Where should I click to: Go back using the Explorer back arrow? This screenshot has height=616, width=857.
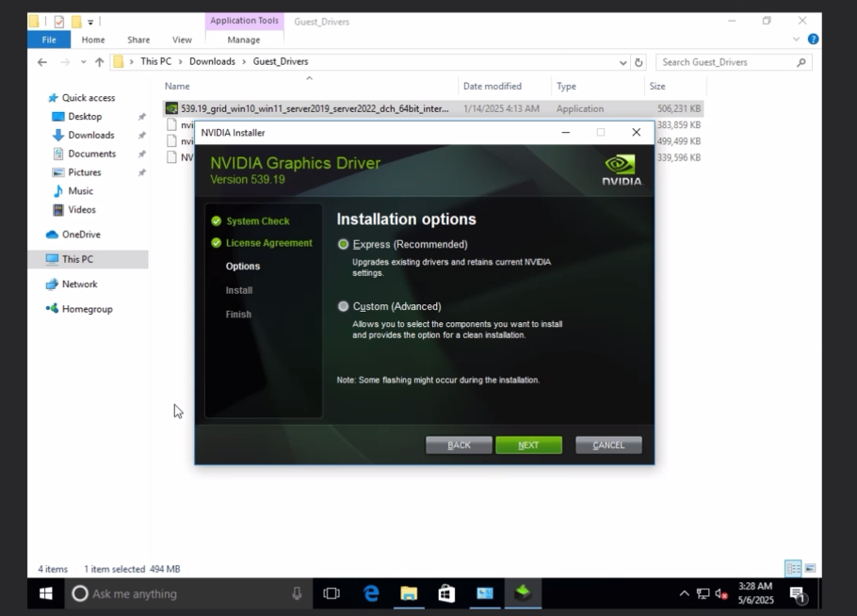[x=42, y=62]
